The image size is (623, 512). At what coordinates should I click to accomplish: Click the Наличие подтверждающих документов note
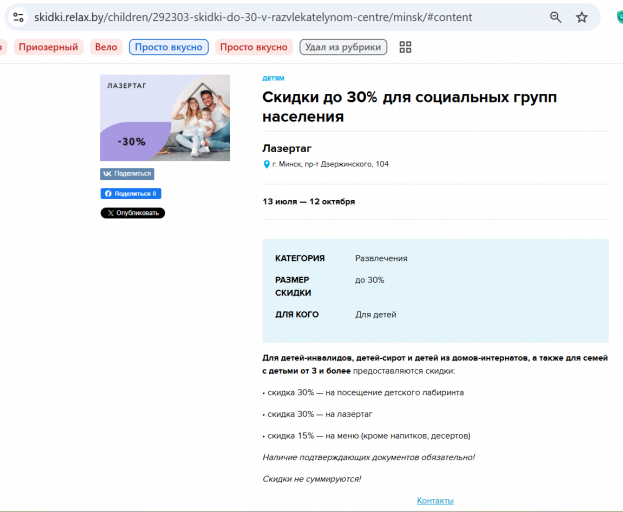click(368, 457)
